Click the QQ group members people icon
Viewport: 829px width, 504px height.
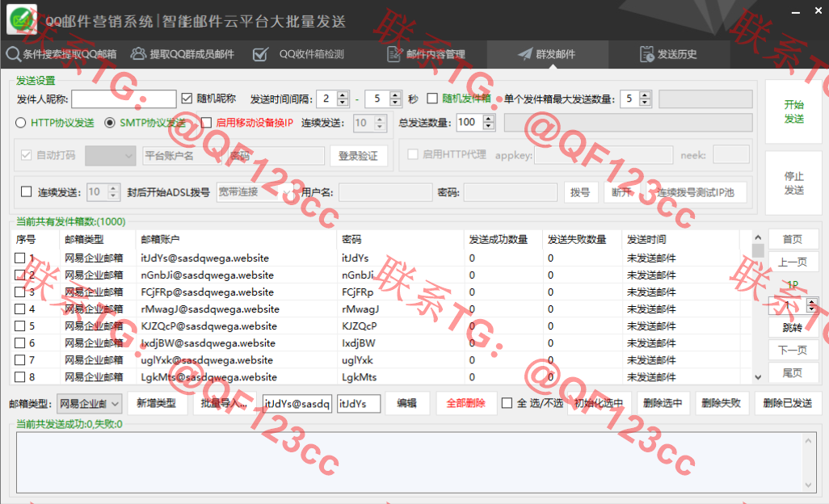click(138, 54)
